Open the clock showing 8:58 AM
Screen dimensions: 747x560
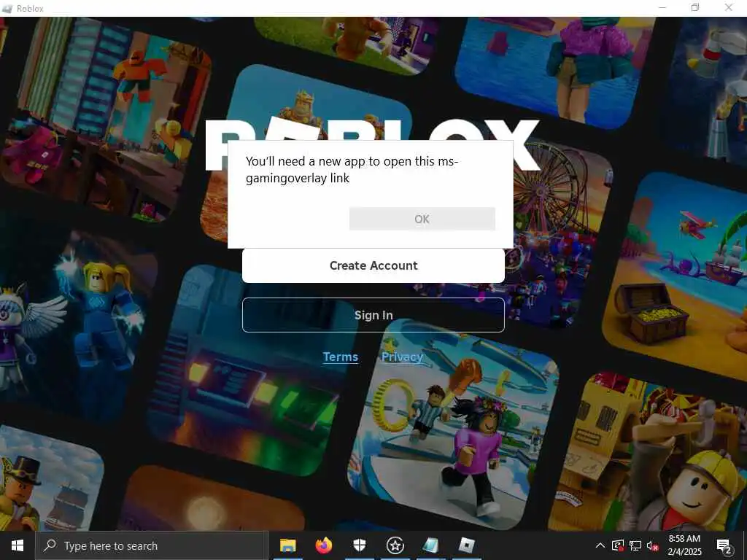[684, 545]
